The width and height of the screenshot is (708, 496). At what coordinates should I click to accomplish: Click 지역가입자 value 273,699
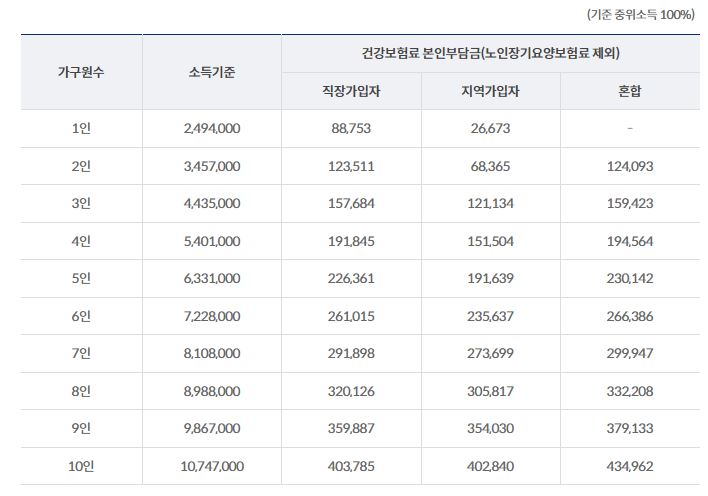point(490,353)
